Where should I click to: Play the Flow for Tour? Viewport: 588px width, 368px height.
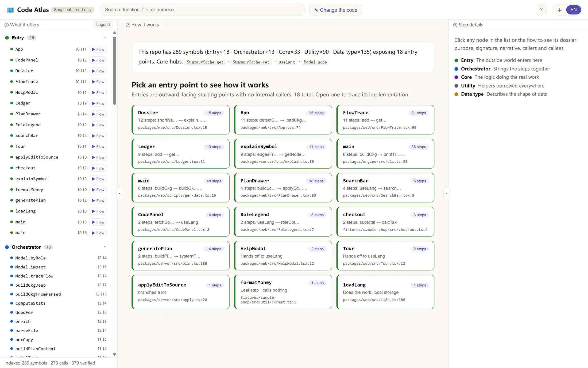[98, 146]
